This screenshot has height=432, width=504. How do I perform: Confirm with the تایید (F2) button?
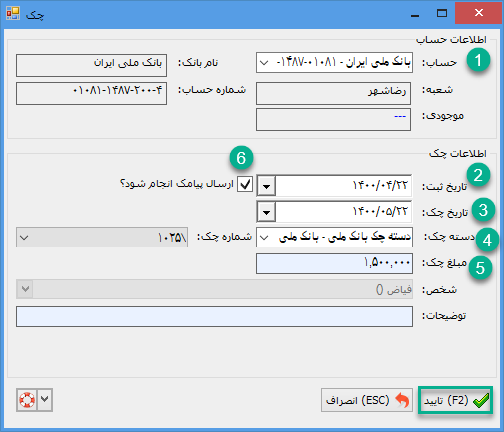click(x=455, y=400)
